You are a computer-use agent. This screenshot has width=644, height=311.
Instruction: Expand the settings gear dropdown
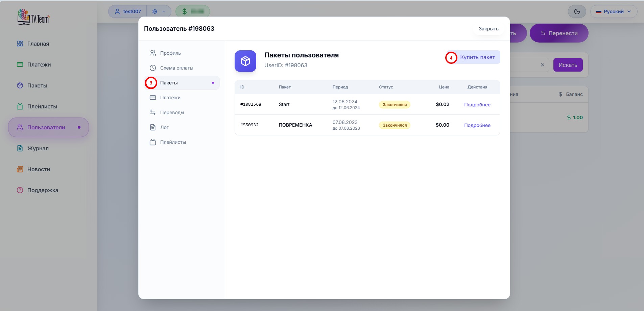click(x=159, y=11)
